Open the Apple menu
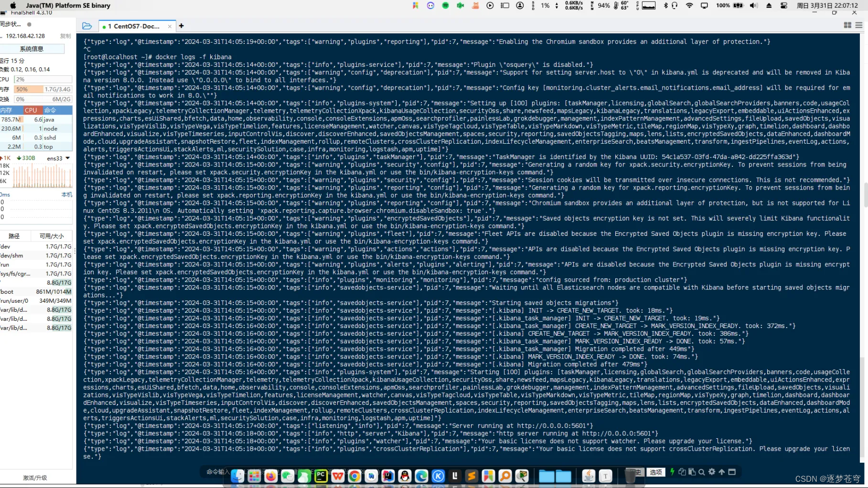 [13, 5]
